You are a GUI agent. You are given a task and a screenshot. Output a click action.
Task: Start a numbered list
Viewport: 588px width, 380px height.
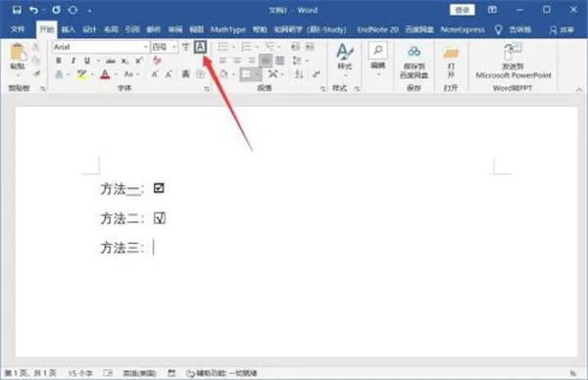[246, 47]
